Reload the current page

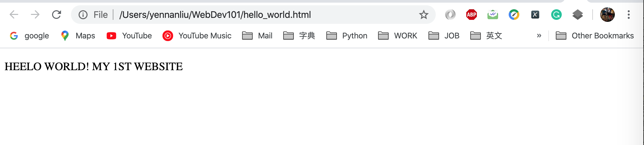[57, 15]
